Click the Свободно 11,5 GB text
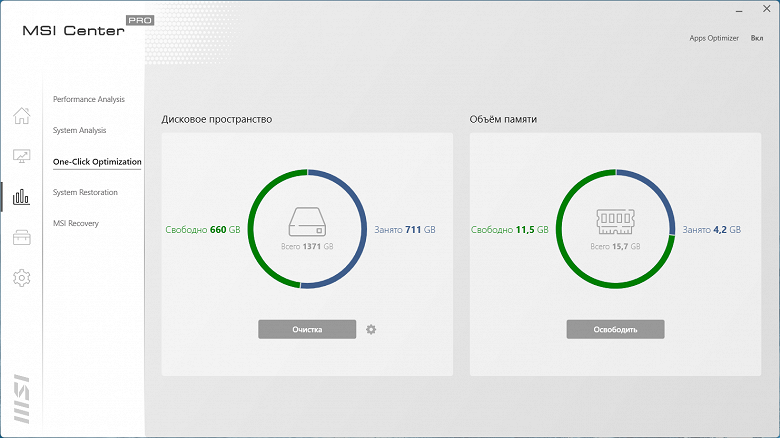This screenshot has height=438, width=780. pos(509,229)
